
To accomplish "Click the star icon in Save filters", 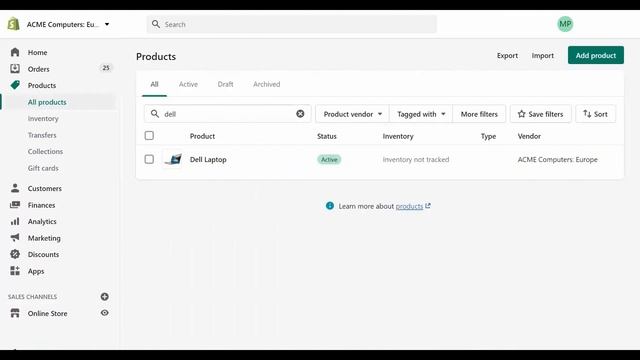I will point(521,114).
